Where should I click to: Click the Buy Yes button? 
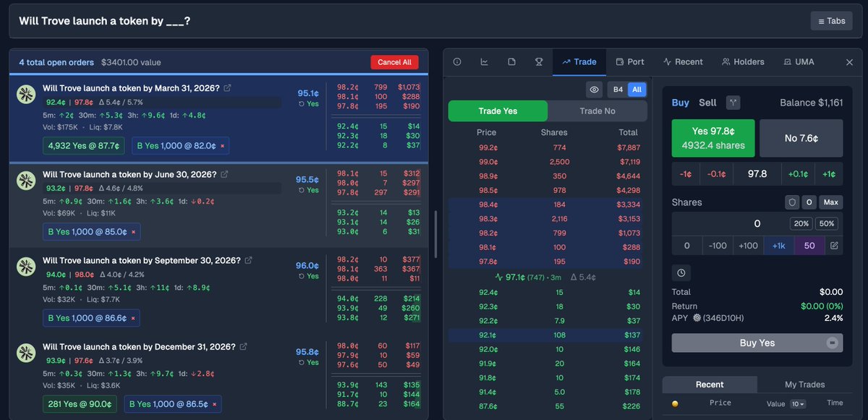757,343
